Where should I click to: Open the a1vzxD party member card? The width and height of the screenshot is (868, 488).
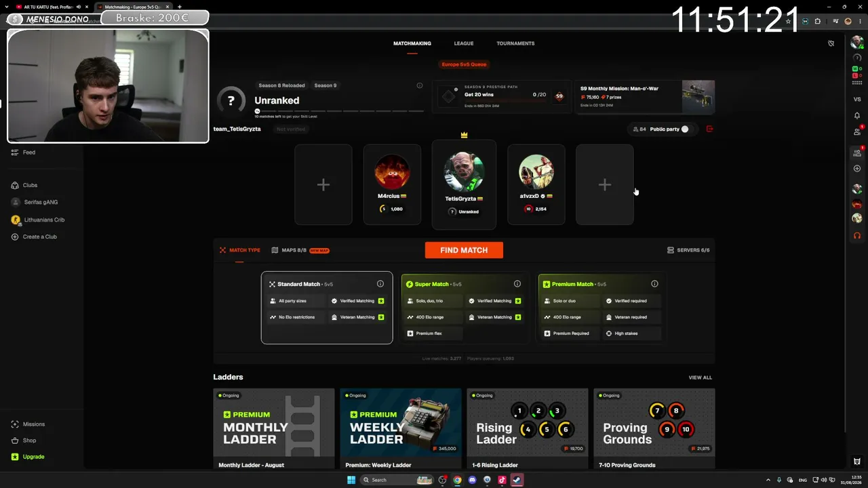click(536, 184)
